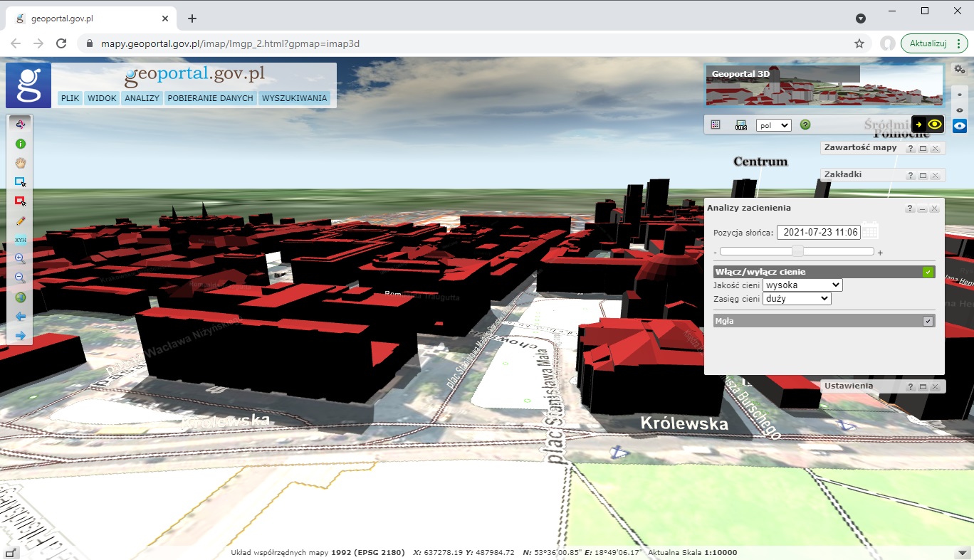Reload the page

tap(61, 43)
